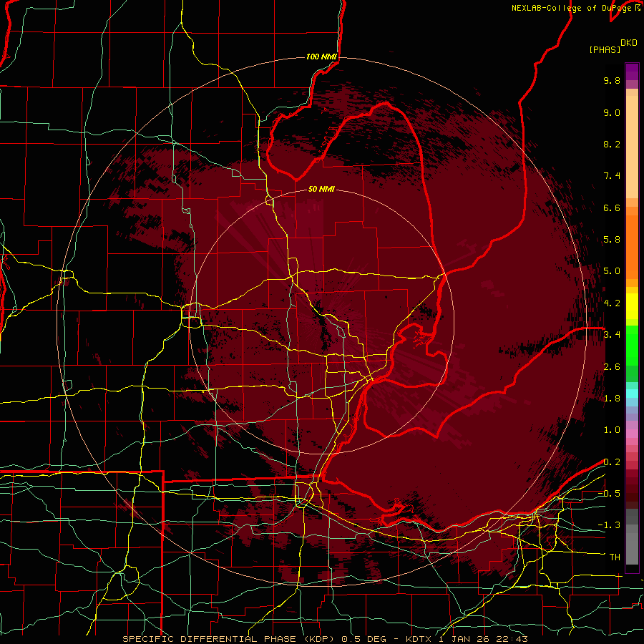Click the NEXLAB-College of DuPage credit text

pos(575,8)
